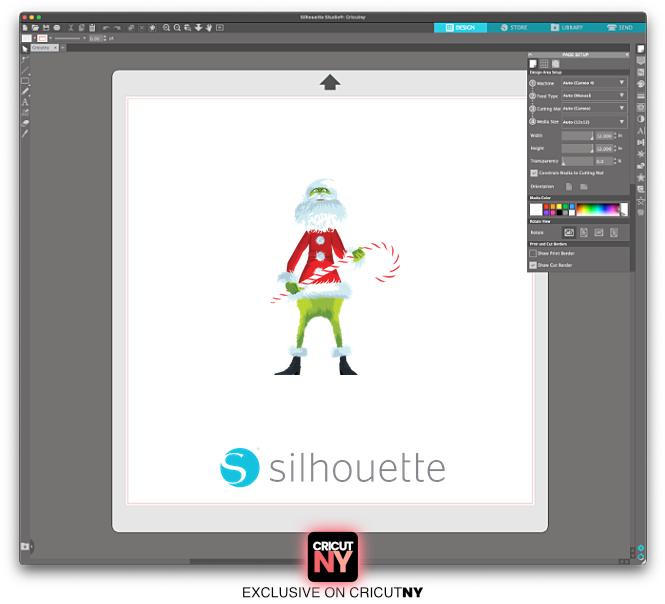Screen dimensions: 665x604
Task: Open the Text Style panel icon
Action: [641, 131]
